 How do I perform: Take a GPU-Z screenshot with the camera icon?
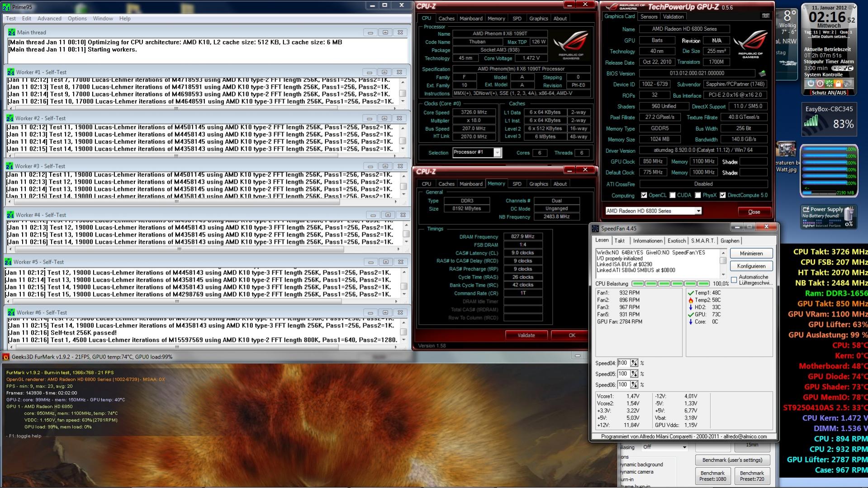765,16
